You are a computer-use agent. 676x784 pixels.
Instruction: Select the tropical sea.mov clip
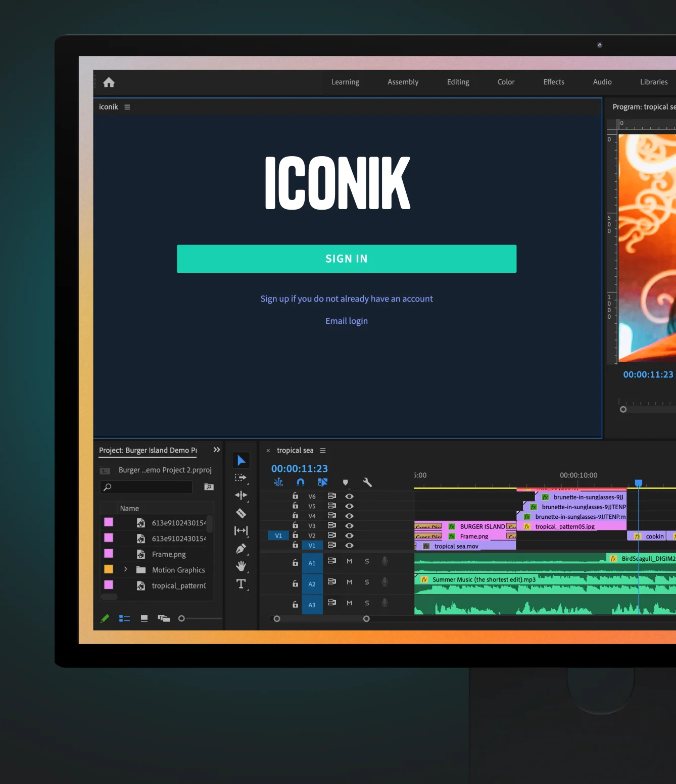(465, 546)
